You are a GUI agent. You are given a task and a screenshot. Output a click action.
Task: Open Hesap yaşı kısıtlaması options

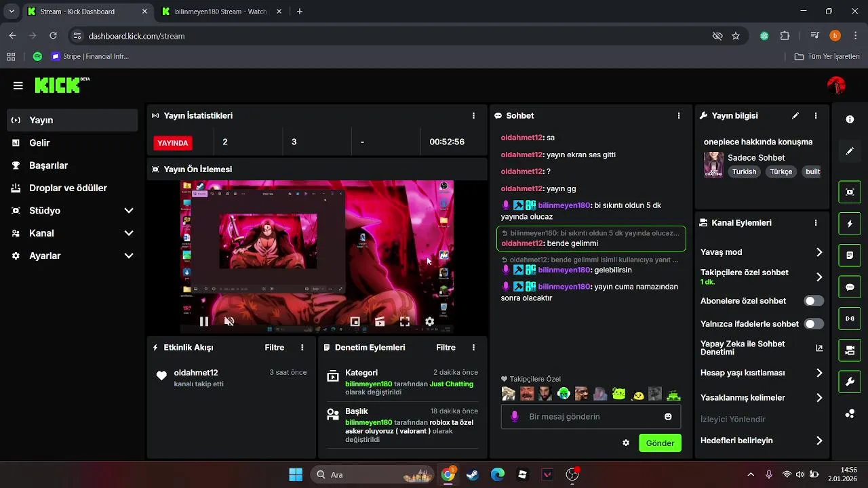tap(761, 373)
